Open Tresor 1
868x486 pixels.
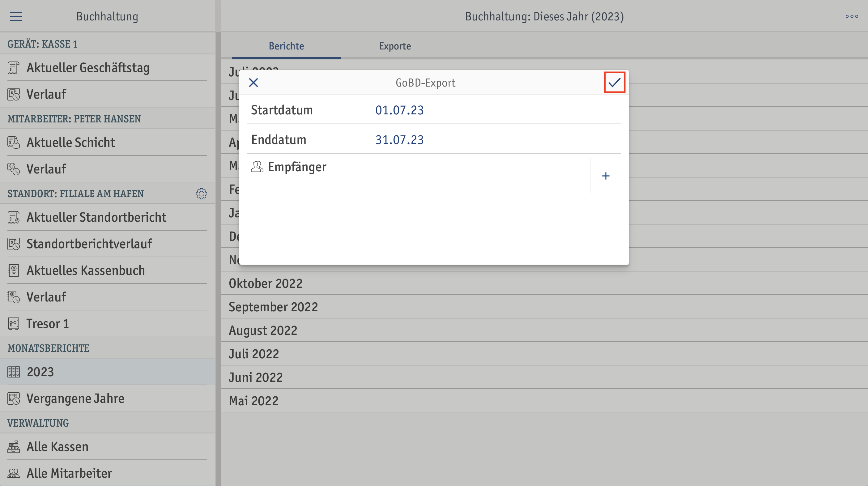coord(107,324)
